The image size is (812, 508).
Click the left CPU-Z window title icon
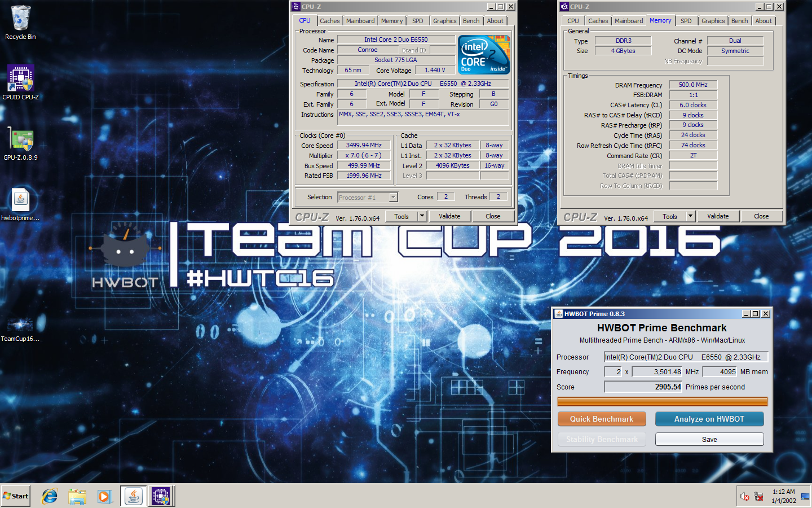pyautogui.click(x=296, y=7)
